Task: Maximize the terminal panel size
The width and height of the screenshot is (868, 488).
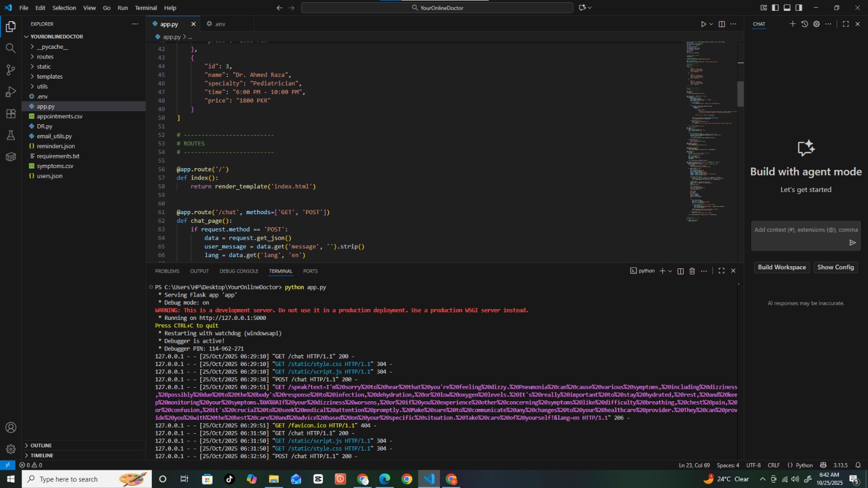Action: pyautogui.click(x=722, y=271)
